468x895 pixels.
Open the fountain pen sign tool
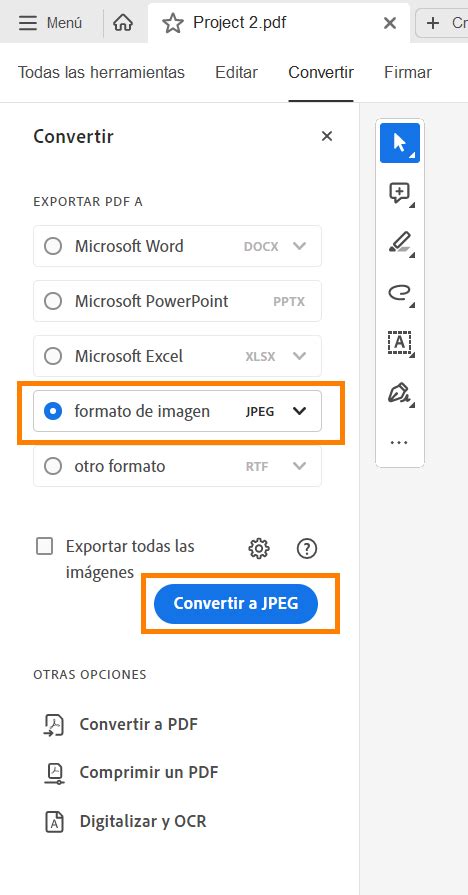point(400,393)
